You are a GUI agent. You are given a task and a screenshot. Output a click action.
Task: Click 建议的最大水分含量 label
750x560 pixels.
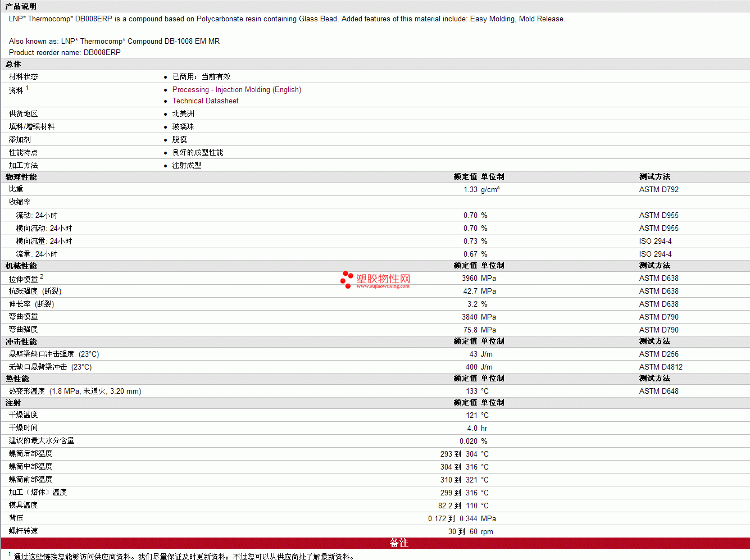click(42, 441)
